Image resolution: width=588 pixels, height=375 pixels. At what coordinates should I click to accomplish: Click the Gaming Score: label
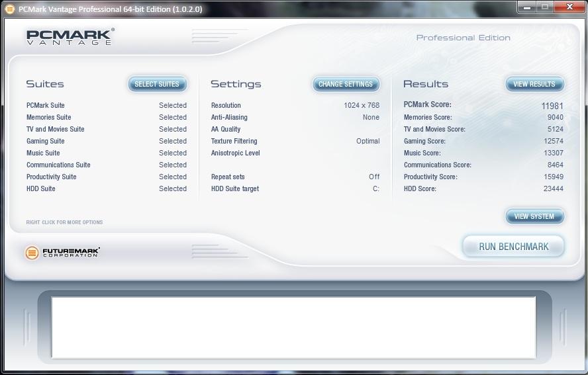coord(424,142)
